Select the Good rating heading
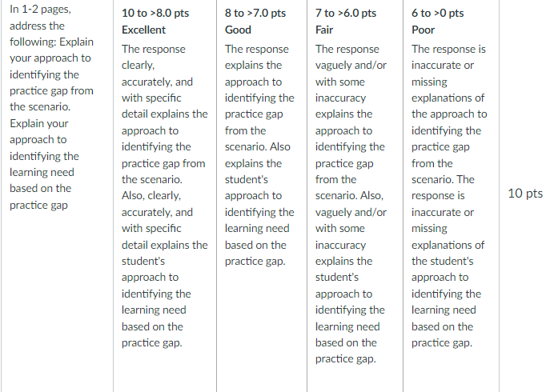The width and height of the screenshot is (550, 392). point(238,30)
